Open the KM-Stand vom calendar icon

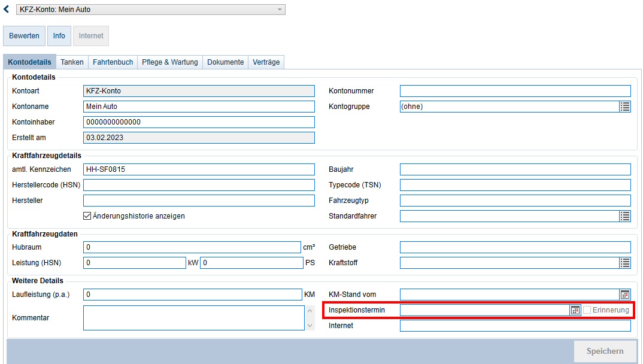pos(625,295)
